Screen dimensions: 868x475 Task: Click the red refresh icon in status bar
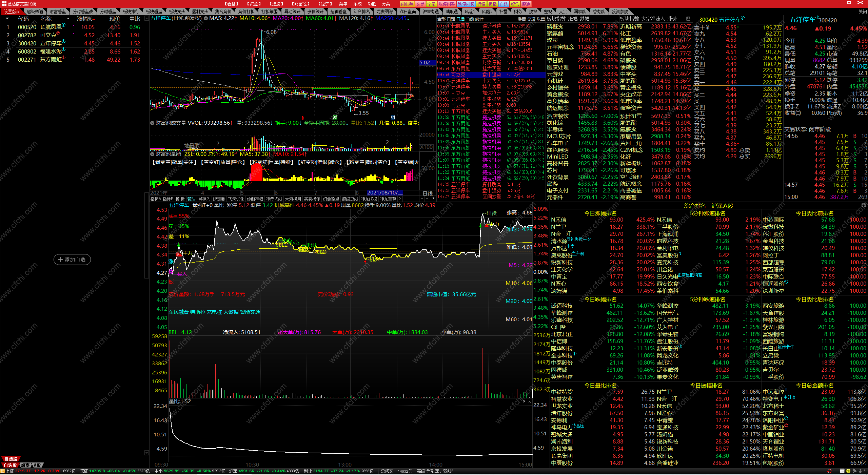tap(830, 471)
